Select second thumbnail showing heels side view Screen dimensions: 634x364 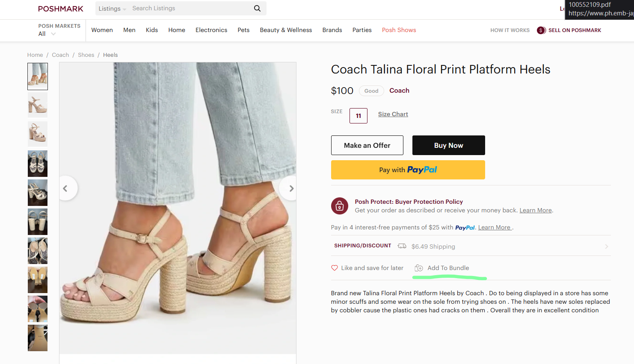(x=38, y=105)
